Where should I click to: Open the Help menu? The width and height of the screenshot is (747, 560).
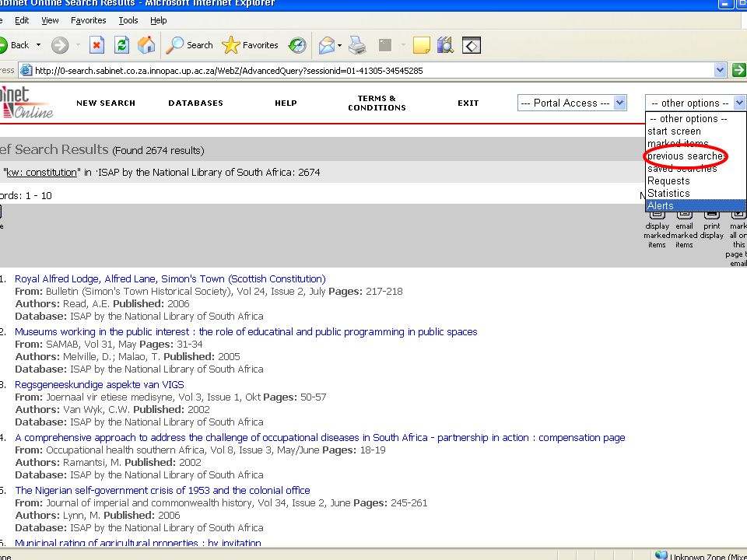(158, 20)
